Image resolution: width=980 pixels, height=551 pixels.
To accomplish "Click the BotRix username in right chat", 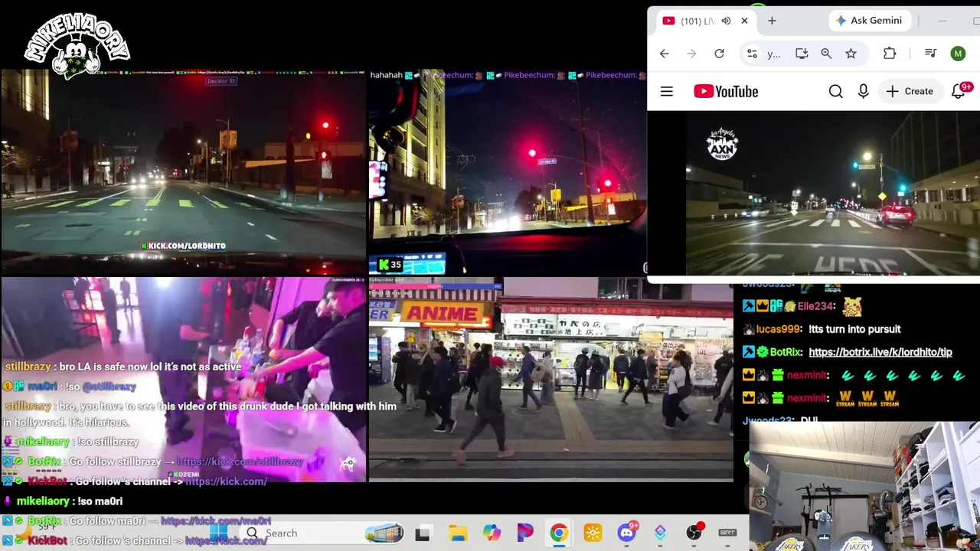I will click(786, 352).
